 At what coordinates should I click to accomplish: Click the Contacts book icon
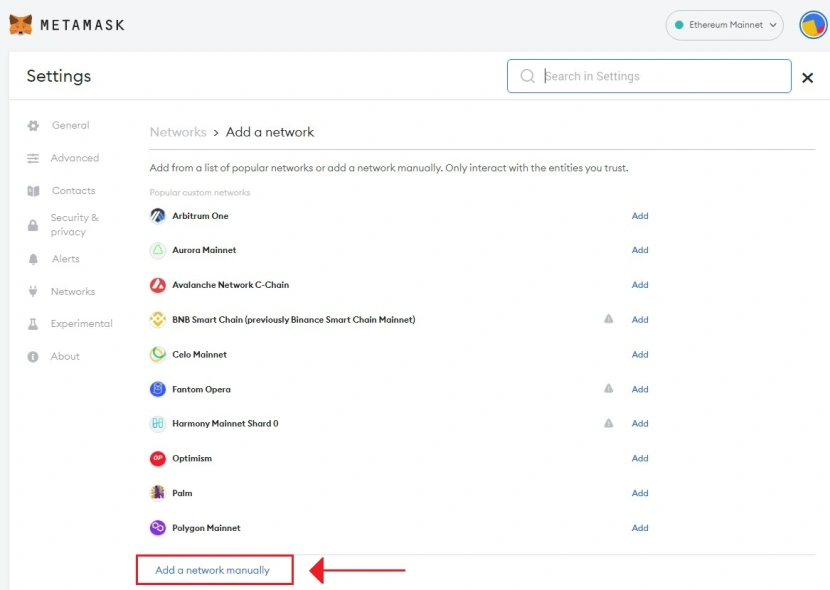point(33,191)
